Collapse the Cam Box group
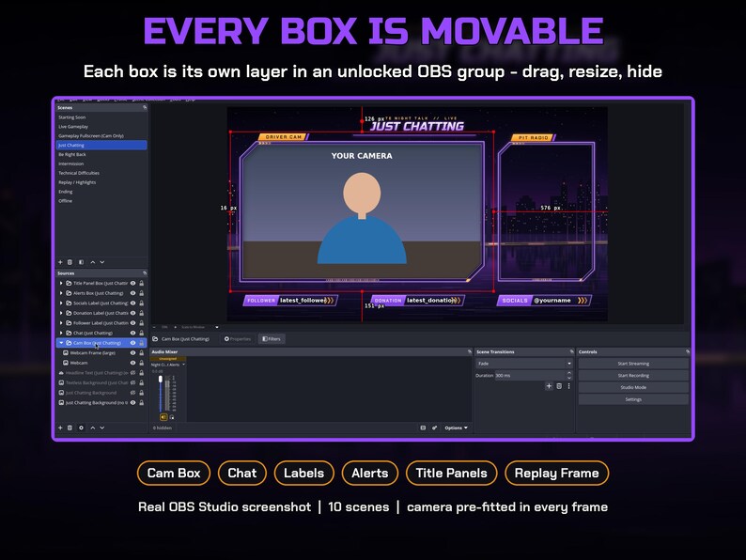 tap(61, 343)
